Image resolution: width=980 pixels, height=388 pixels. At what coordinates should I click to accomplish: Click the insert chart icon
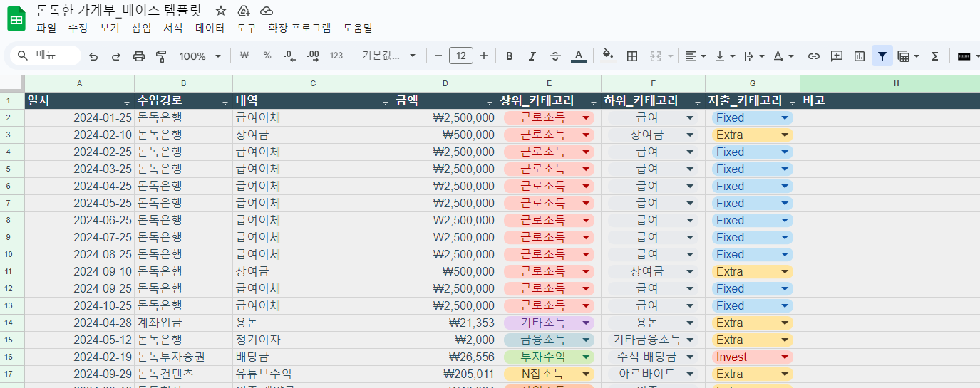[860, 56]
